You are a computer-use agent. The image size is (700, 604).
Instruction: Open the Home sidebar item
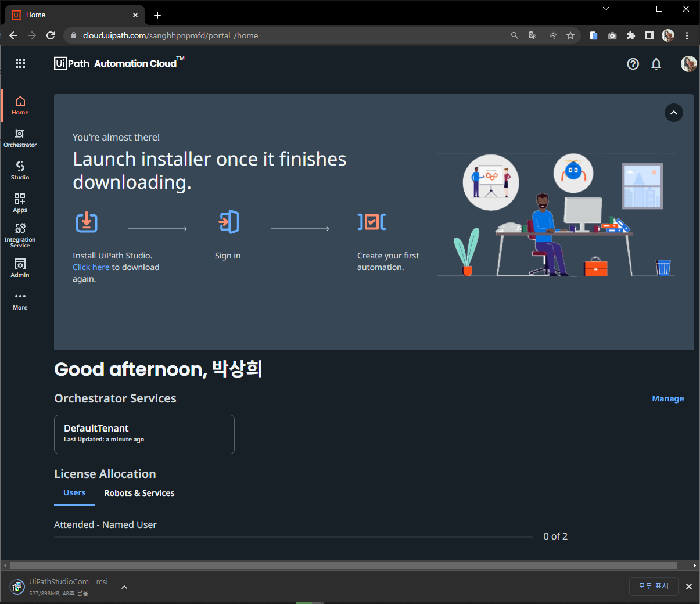point(20,106)
